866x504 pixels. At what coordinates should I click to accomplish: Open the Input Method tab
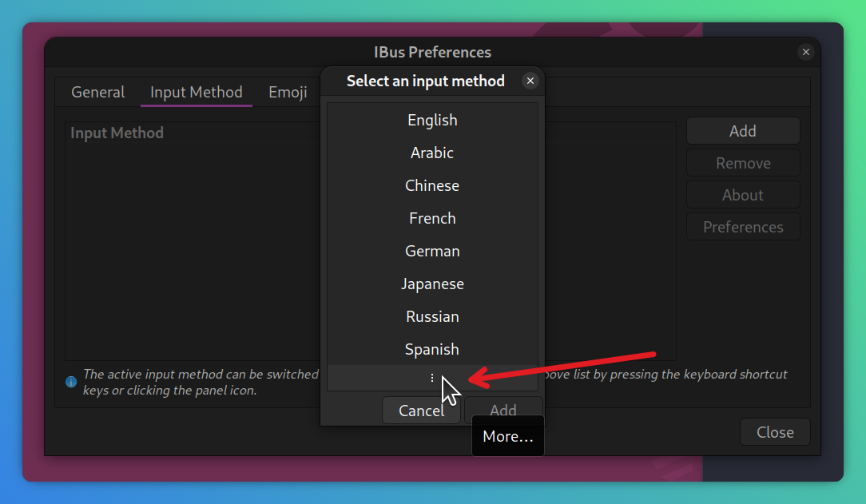tap(196, 92)
